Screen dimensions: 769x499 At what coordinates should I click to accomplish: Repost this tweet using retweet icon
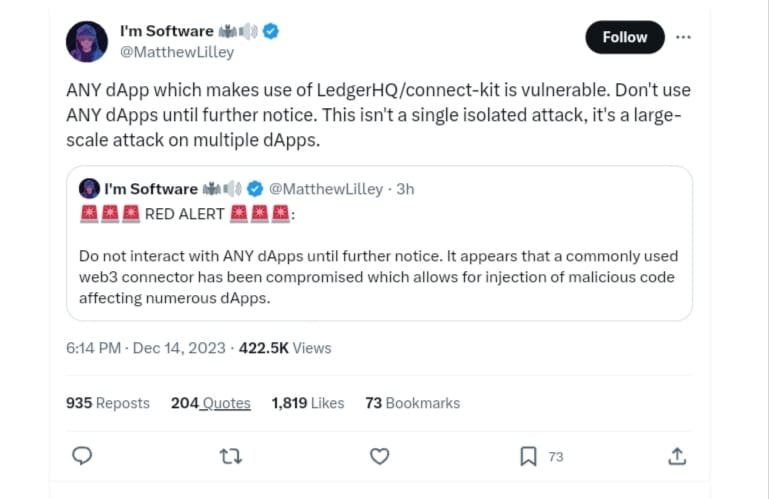(x=231, y=456)
